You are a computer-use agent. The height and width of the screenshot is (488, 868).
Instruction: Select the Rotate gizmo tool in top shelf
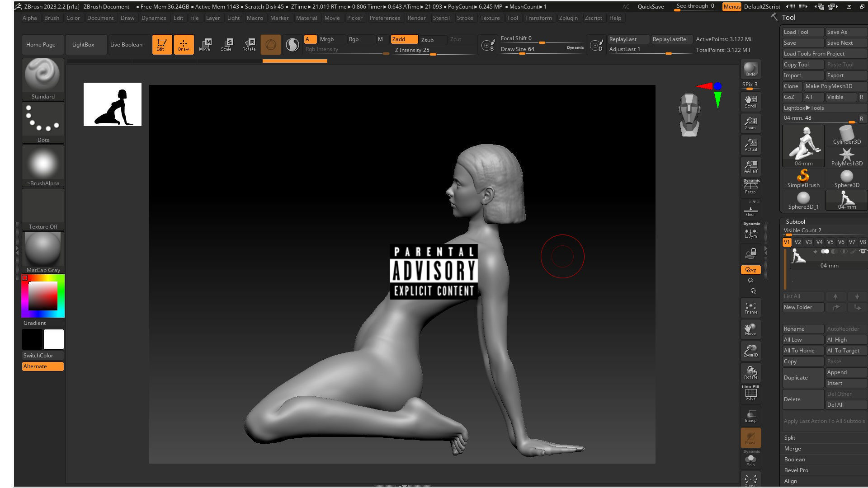[x=249, y=44]
